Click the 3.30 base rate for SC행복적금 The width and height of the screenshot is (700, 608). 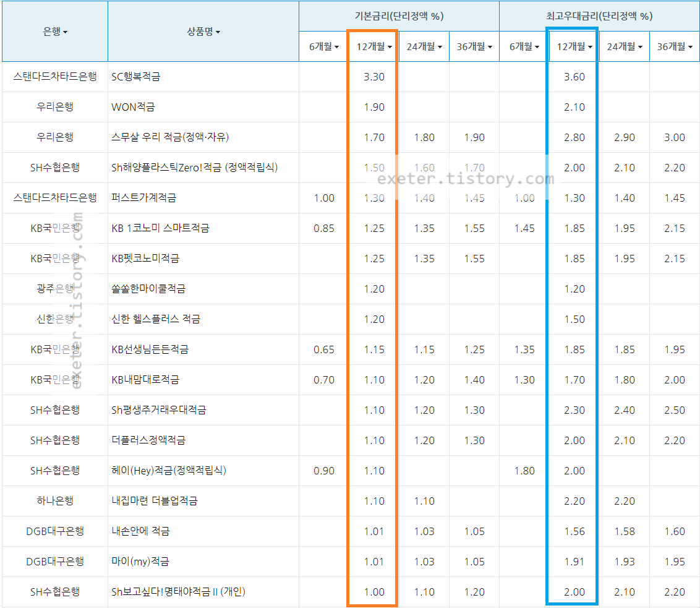click(374, 77)
